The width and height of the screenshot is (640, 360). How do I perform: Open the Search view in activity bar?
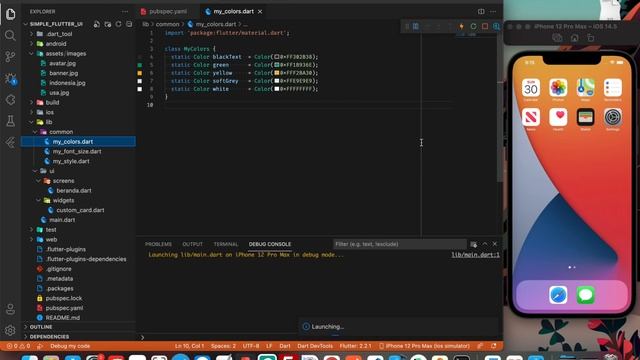pyautogui.click(x=11, y=36)
